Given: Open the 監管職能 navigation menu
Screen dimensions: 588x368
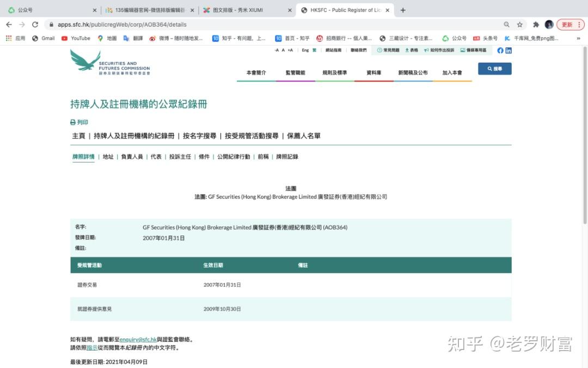Looking at the screenshot, I should tap(296, 73).
